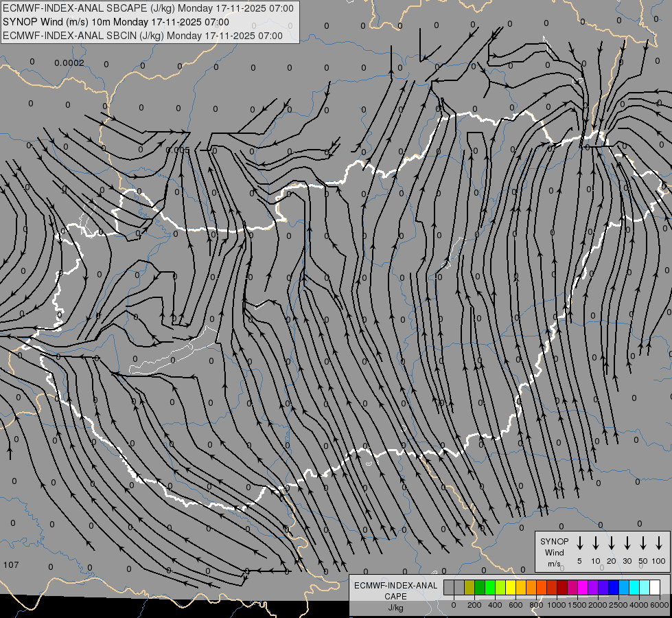Click the 1000 tick label in the CAPE legend

tap(556, 605)
